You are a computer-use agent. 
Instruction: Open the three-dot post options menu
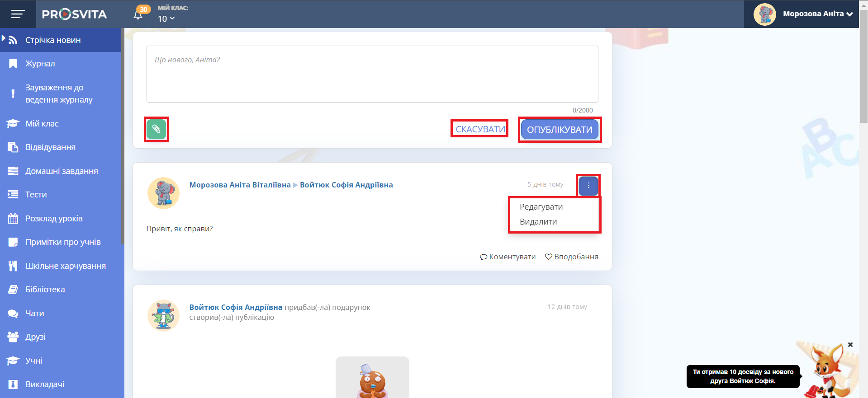588,186
